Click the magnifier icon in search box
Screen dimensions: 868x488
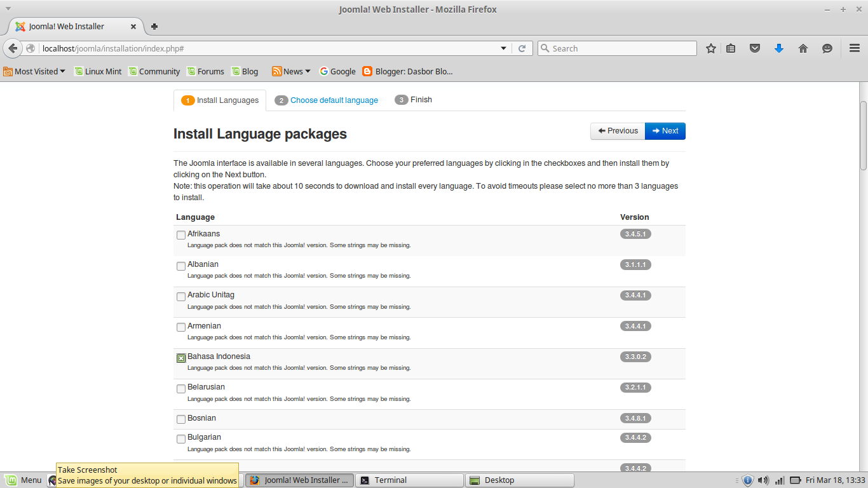point(545,48)
